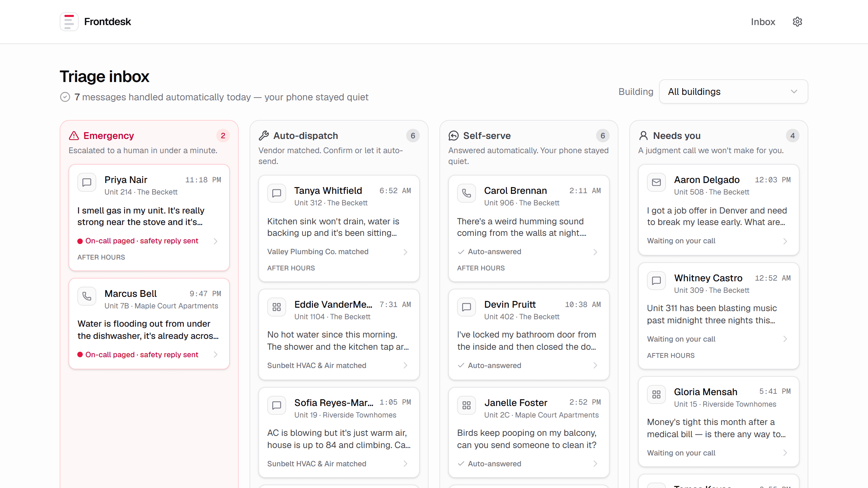Click the email icon on Aaron Delgado's card
The image size is (868, 488).
(656, 182)
